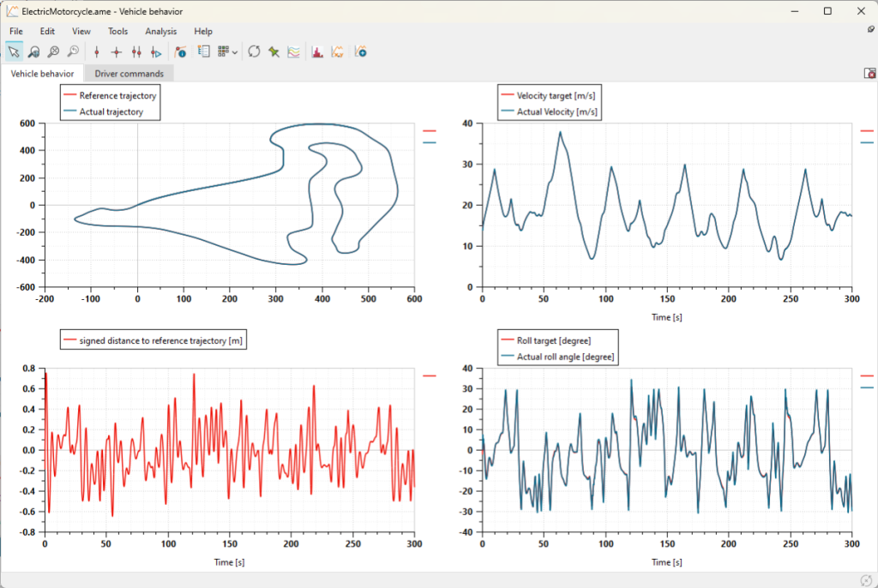
Task: Expand the grid layout dropdown arrow
Action: coord(235,52)
